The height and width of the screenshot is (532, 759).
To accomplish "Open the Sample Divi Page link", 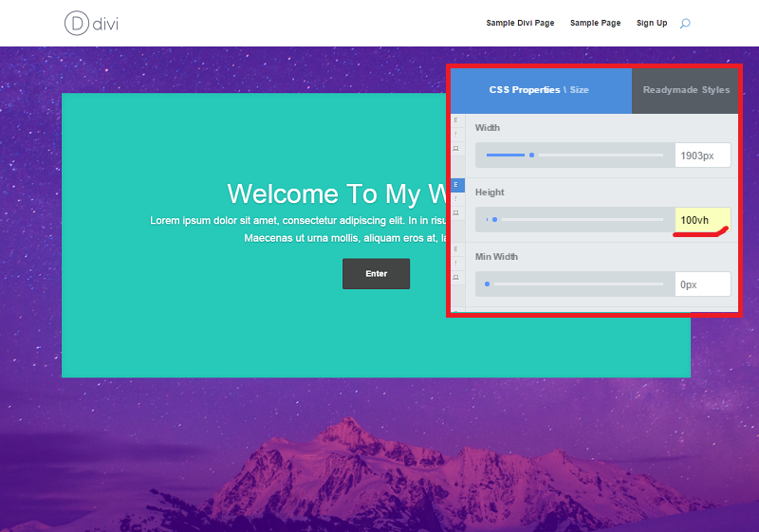I will pyautogui.click(x=520, y=23).
